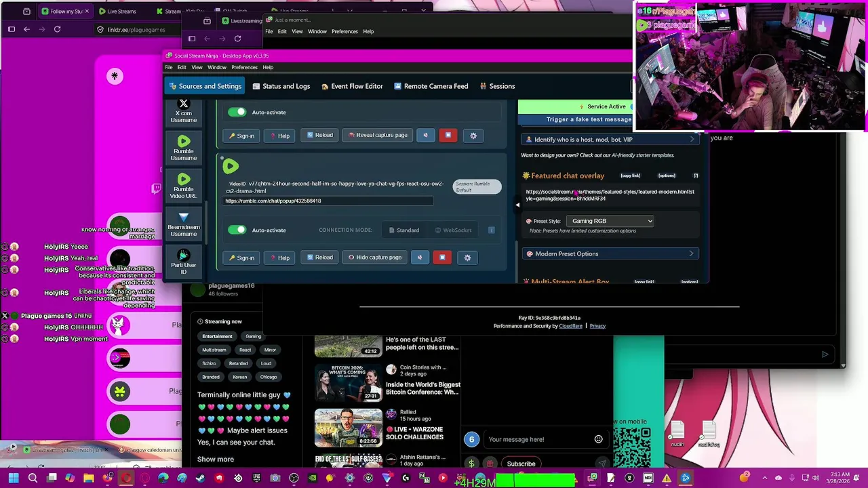Click the red stop icon beside Reveal capture page
868x488 pixels.
coord(448,135)
